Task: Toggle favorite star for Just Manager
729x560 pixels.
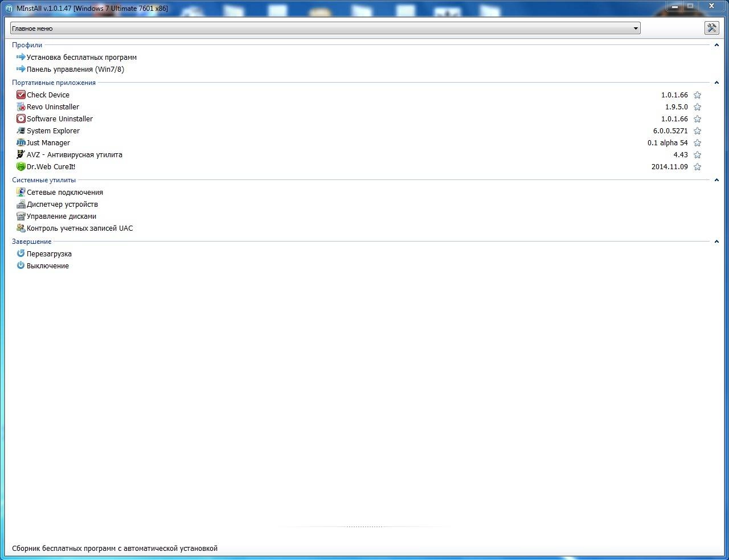Action: pos(697,143)
